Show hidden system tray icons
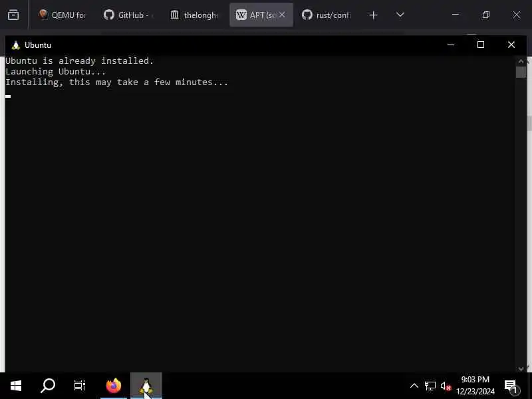532x399 pixels. [414, 386]
